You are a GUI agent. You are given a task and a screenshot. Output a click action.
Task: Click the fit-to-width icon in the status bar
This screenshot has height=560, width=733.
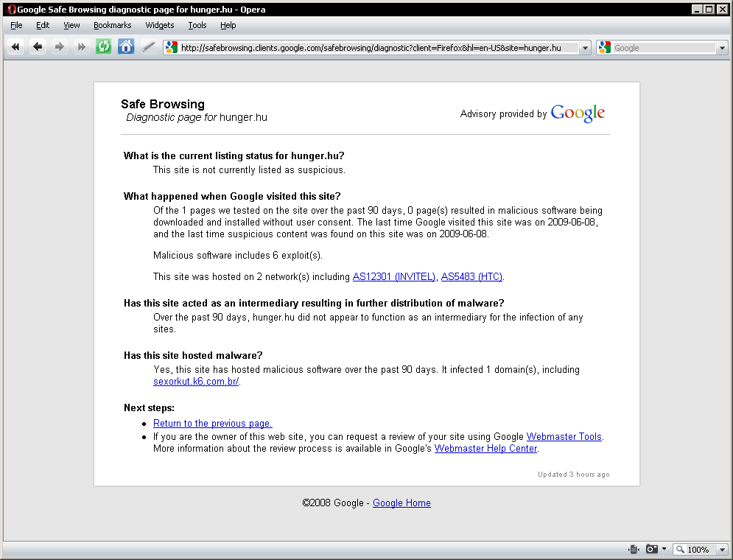coord(634,549)
